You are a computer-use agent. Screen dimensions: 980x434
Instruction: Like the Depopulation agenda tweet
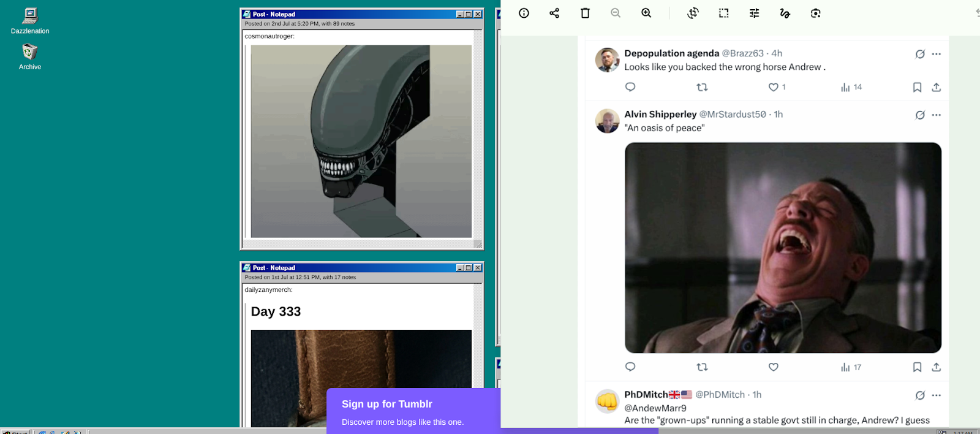click(x=774, y=87)
